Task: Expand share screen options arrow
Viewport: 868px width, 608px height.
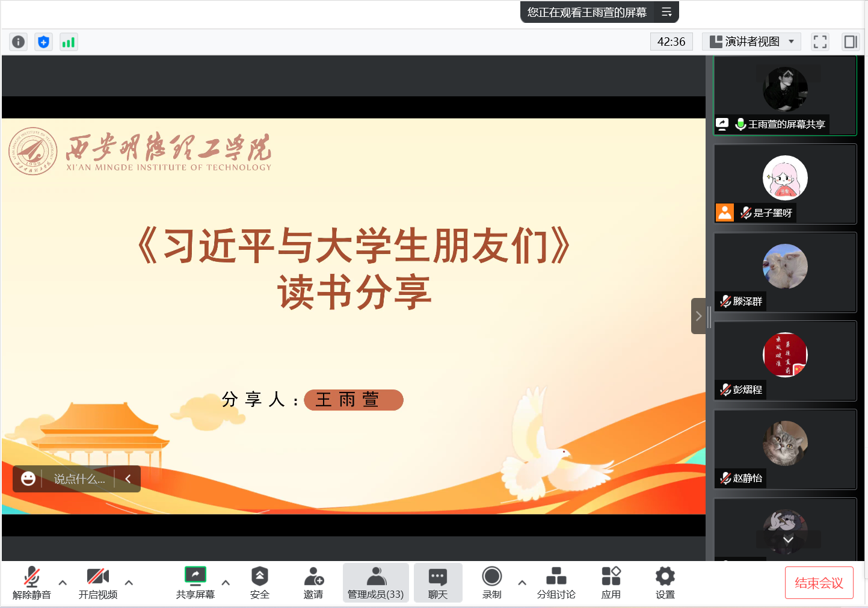Action: (226, 583)
